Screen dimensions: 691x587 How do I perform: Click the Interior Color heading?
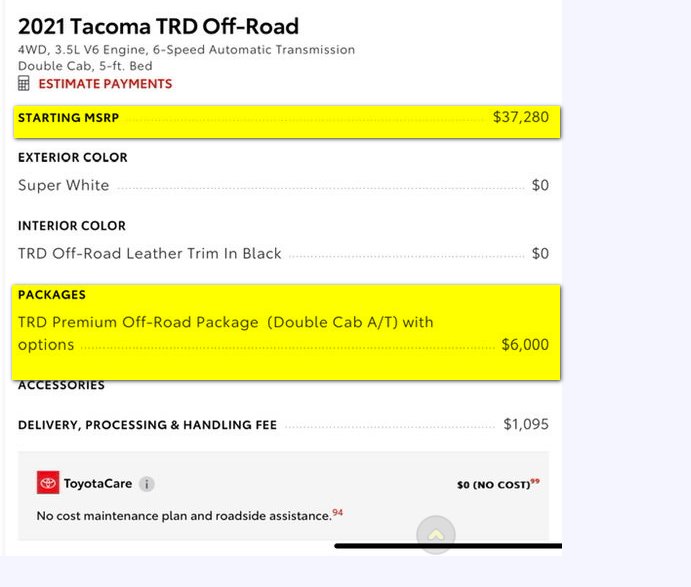click(72, 226)
